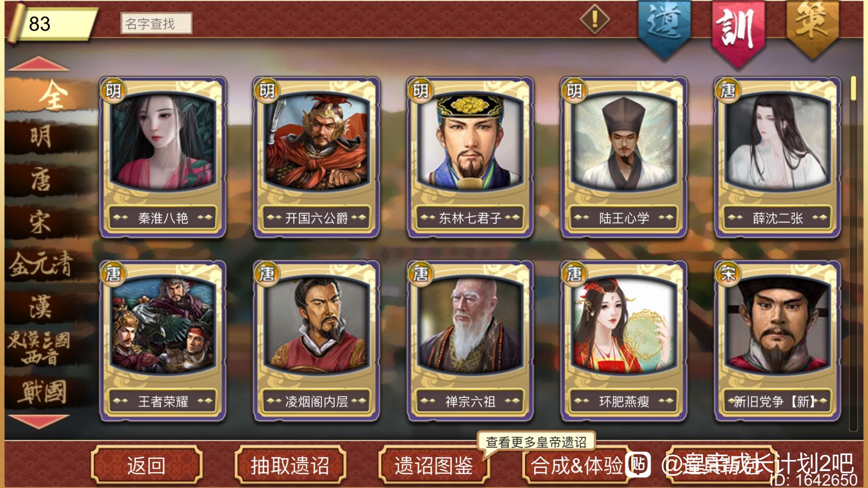Click the exclamation warning diamond icon
This screenshot has height=488, width=868.
595,19
